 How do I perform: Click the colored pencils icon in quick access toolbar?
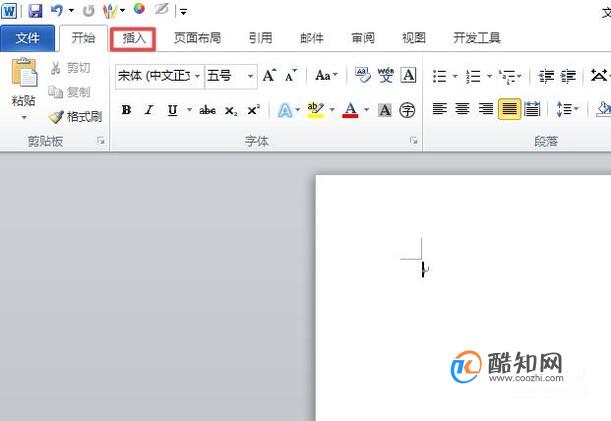[x=109, y=11]
